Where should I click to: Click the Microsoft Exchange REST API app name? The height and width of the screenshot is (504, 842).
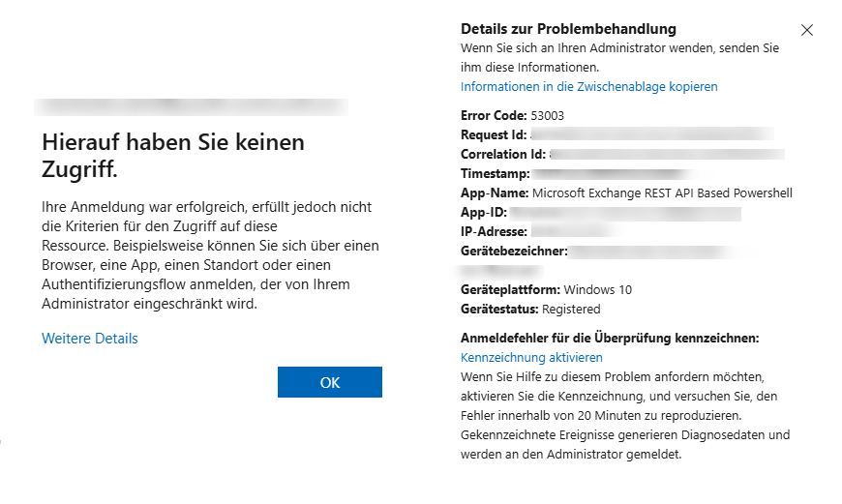(x=662, y=193)
